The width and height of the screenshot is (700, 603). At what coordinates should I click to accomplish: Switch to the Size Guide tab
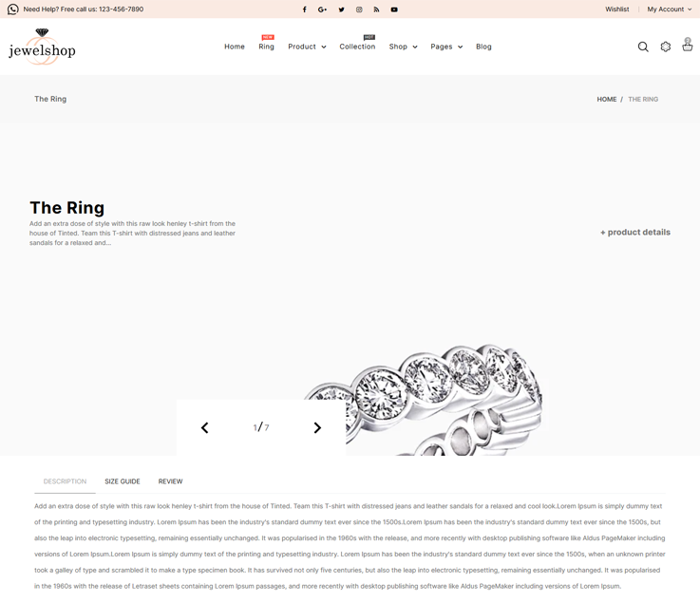tap(123, 481)
